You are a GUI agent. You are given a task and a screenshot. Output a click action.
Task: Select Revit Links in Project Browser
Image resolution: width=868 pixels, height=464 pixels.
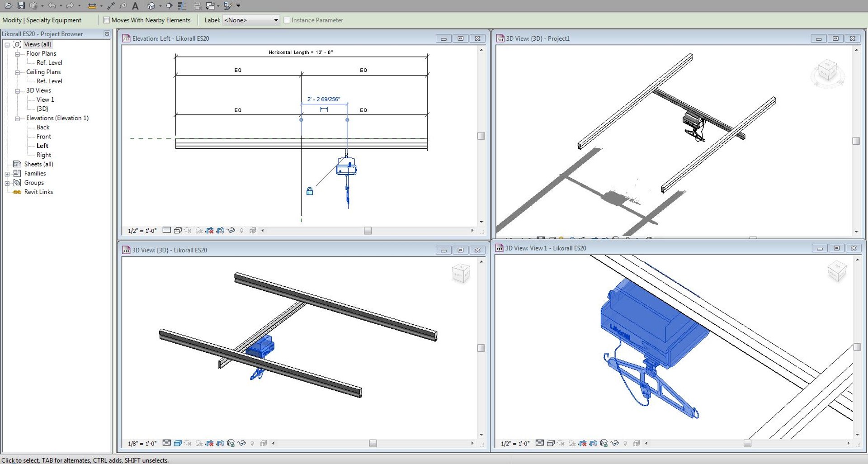point(38,192)
